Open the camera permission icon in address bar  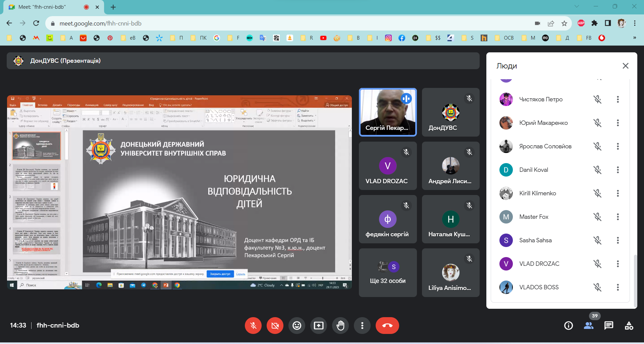(x=537, y=23)
